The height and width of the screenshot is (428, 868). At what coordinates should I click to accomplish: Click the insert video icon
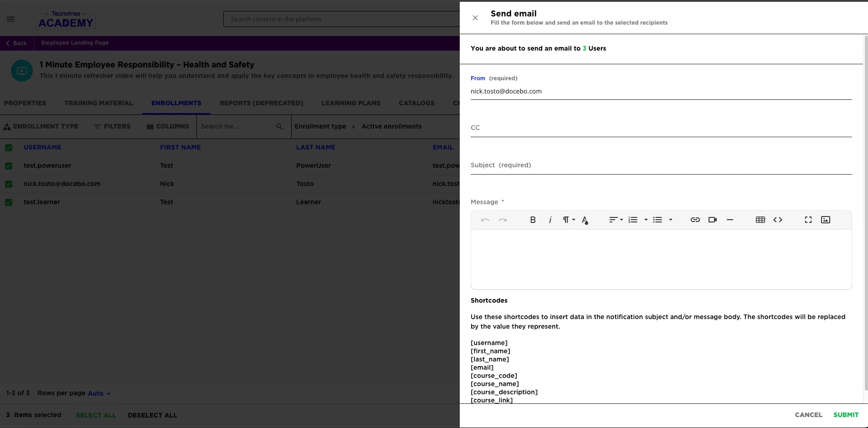713,220
